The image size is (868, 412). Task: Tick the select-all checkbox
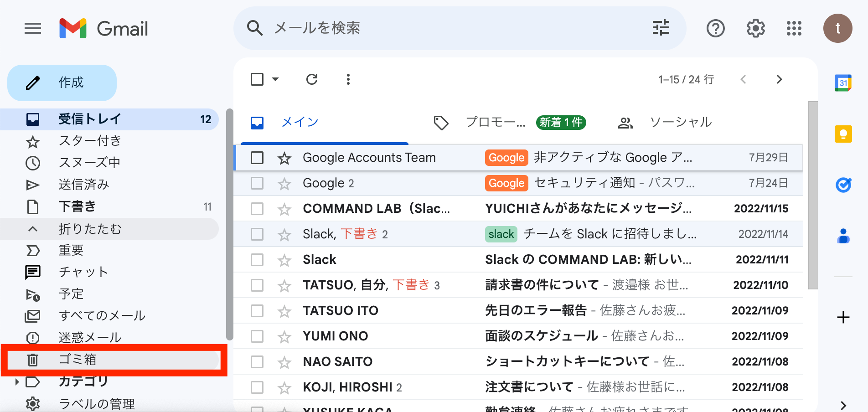pos(257,79)
